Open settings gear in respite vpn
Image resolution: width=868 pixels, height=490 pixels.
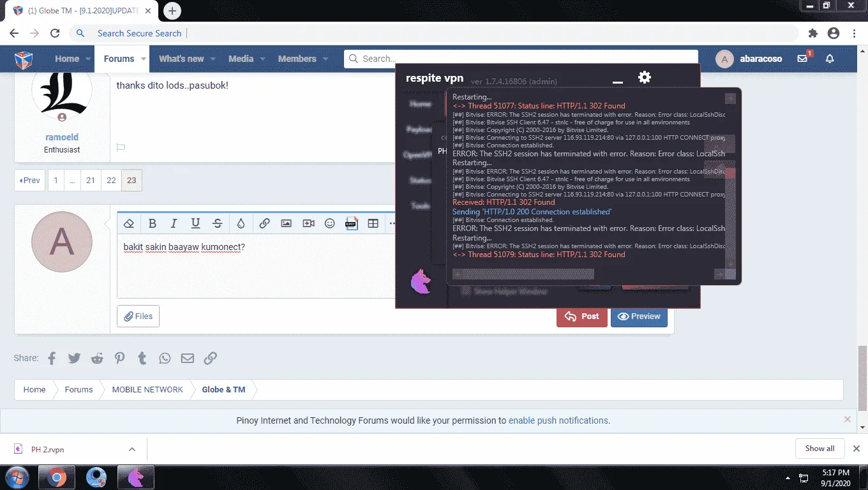click(645, 77)
